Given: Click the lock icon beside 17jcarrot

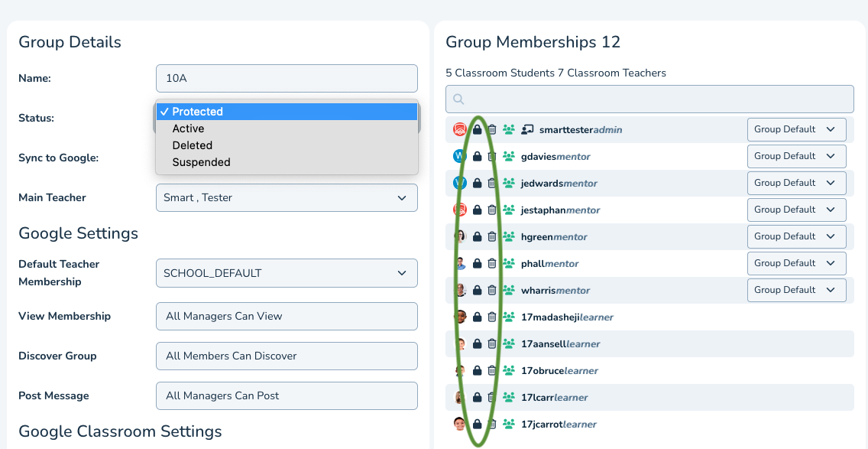Looking at the screenshot, I should click(477, 425).
